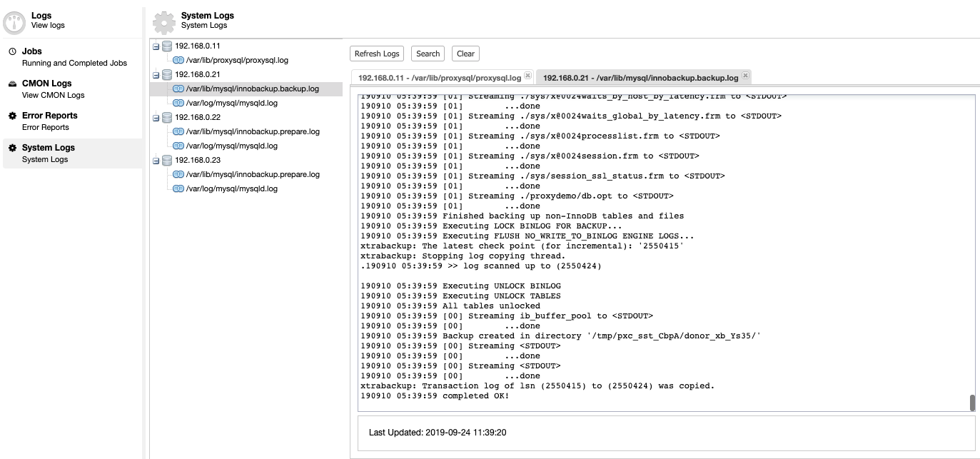Click 'Running and Completed Jobs' subtitle

coord(74,63)
